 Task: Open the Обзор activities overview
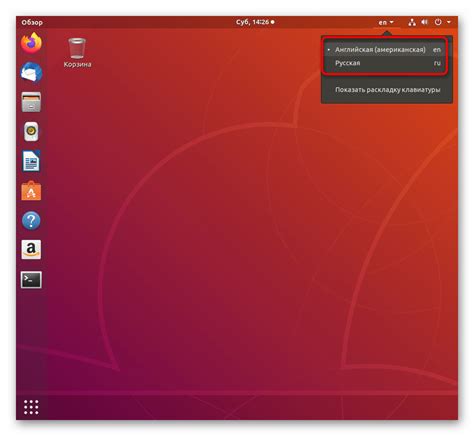tap(32, 22)
